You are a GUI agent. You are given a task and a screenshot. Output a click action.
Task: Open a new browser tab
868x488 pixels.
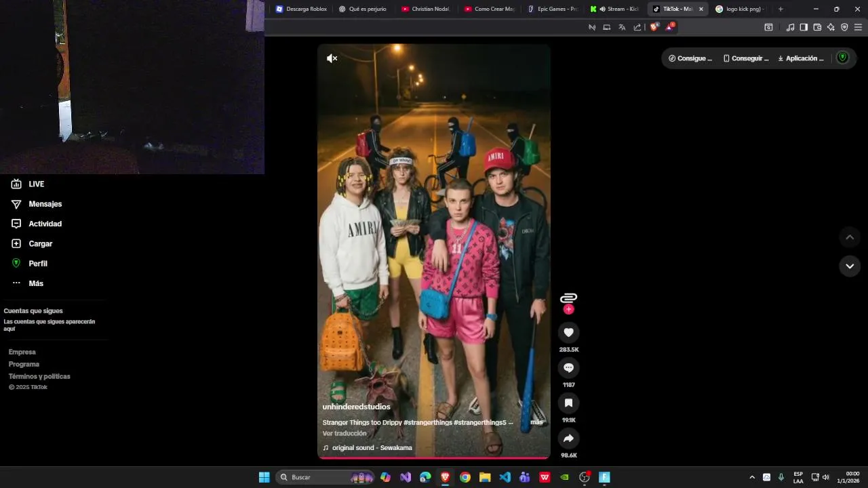tap(781, 9)
